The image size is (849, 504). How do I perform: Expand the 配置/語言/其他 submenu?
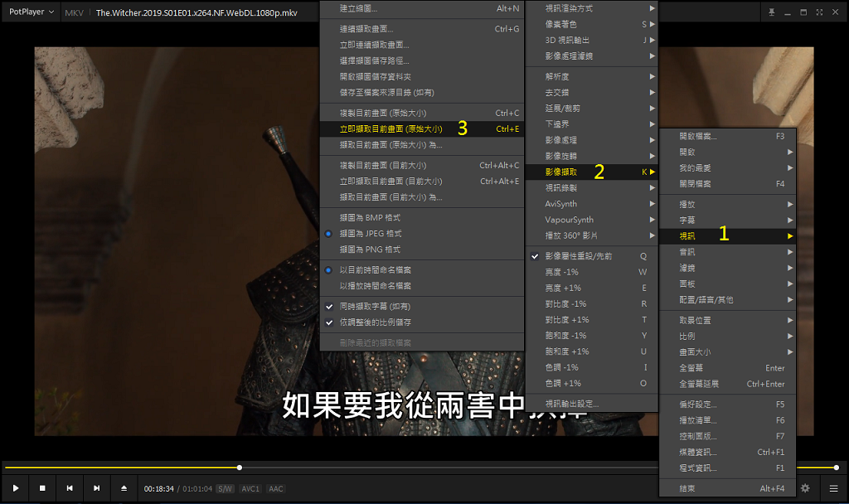728,299
